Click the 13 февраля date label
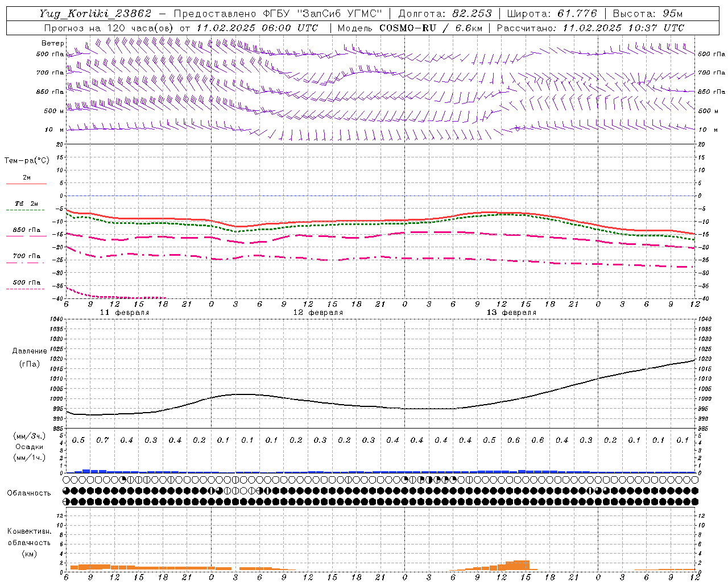The image size is (728, 582). point(511,313)
